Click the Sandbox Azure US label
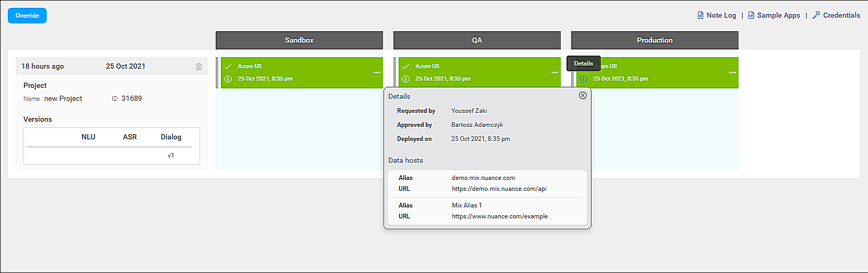Image resolution: width=868 pixels, height=273 pixels. (249, 66)
